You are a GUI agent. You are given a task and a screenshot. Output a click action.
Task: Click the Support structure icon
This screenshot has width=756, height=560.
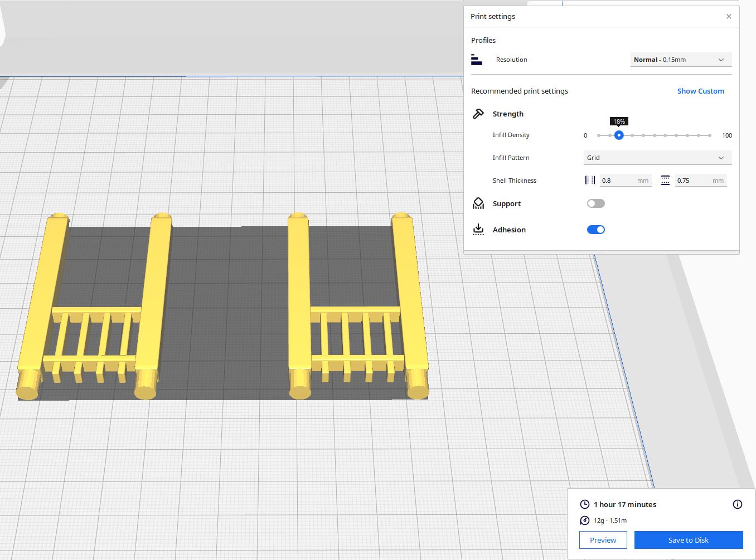tap(478, 203)
